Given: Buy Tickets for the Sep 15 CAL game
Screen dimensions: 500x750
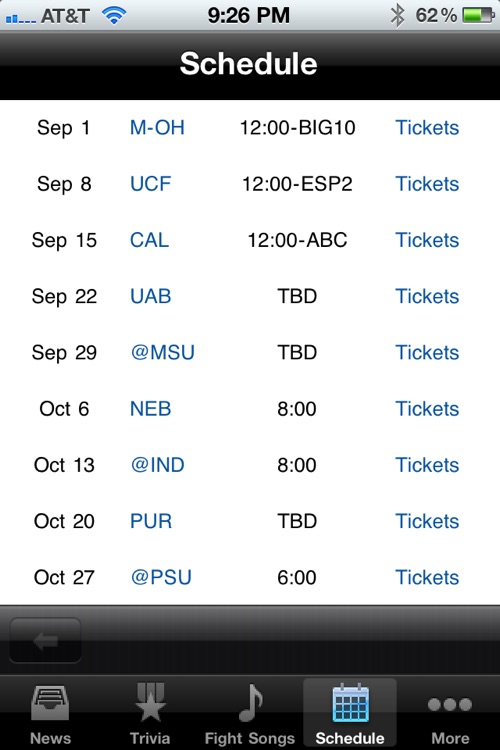Looking at the screenshot, I should (427, 240).
